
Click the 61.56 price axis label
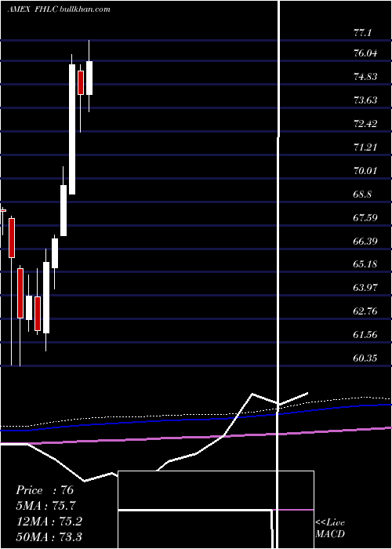point(365,335)
